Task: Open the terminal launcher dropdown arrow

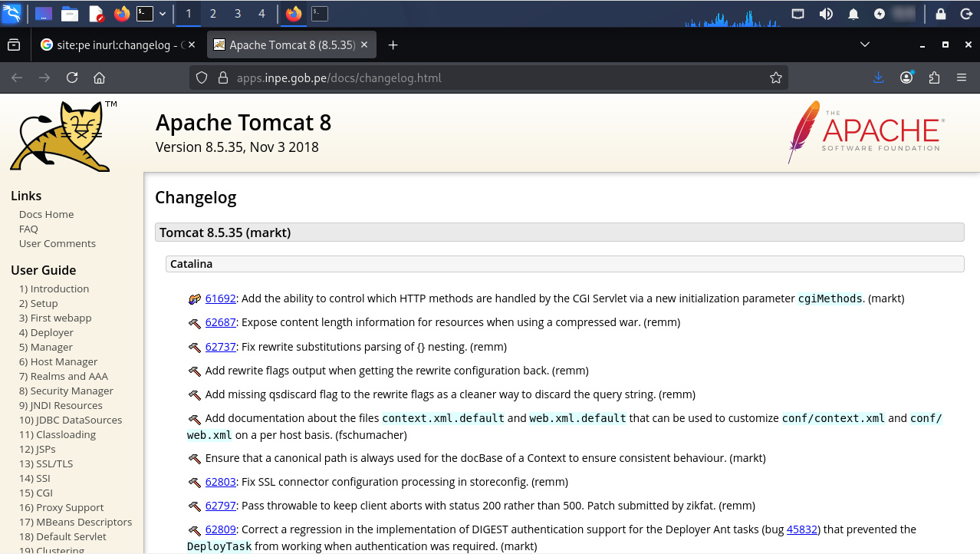Action: [x=163, y=14]
